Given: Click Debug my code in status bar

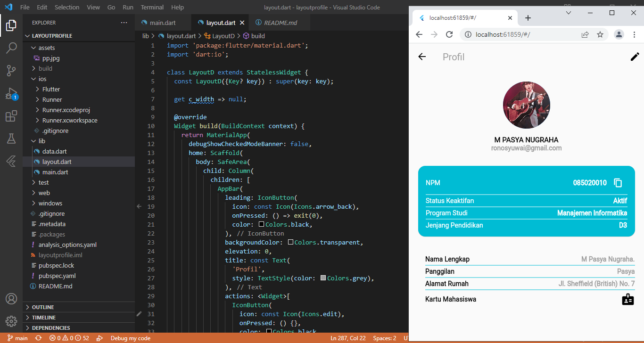Looking at the screenshot, I should (131, 338).
